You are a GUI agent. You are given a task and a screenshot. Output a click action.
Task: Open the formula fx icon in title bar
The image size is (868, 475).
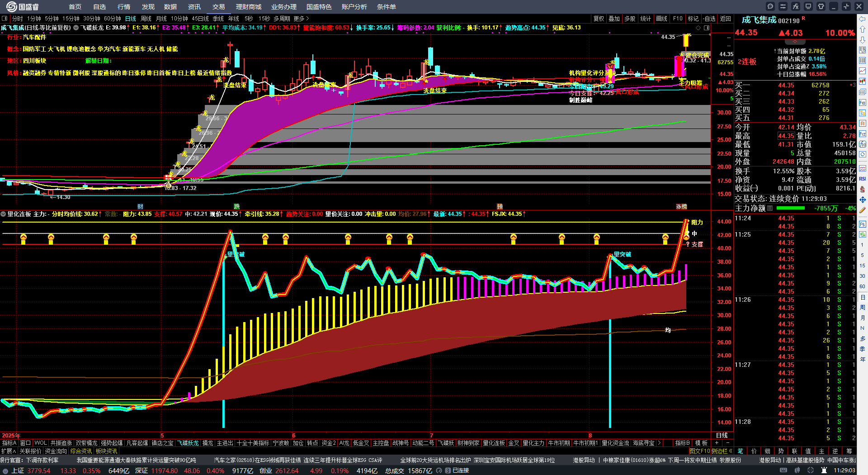[x=796, y=6]
